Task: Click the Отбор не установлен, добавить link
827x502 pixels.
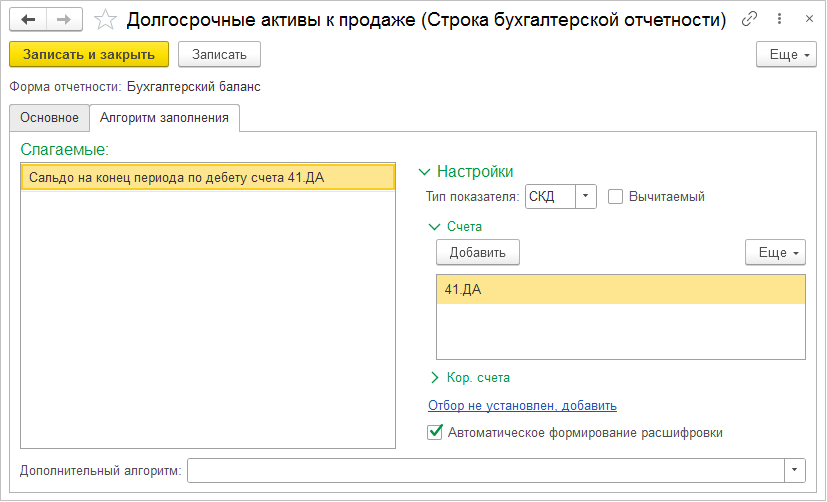Action: (x=522, y=405)
